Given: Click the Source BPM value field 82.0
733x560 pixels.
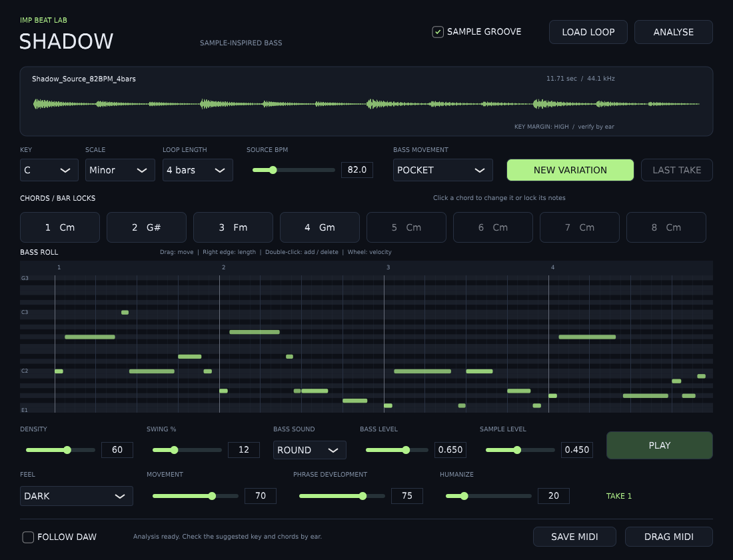Looking at the screenshot, I should click(357, 170).
